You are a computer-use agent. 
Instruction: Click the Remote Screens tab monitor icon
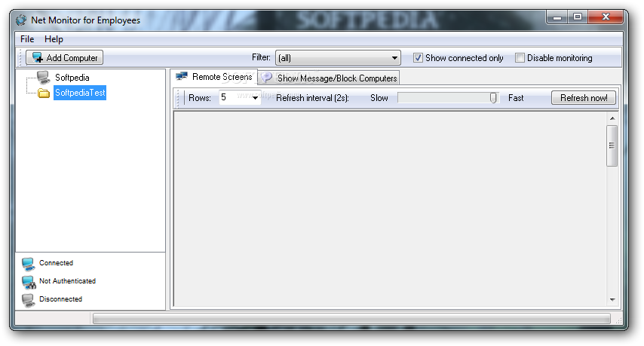point(182,76)
